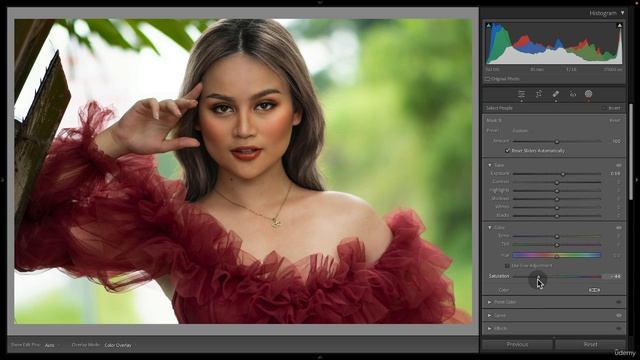Click the Whites slider handle
Image resolution: width=640 pixels, height=360 pixels.
tap(557, 207)
